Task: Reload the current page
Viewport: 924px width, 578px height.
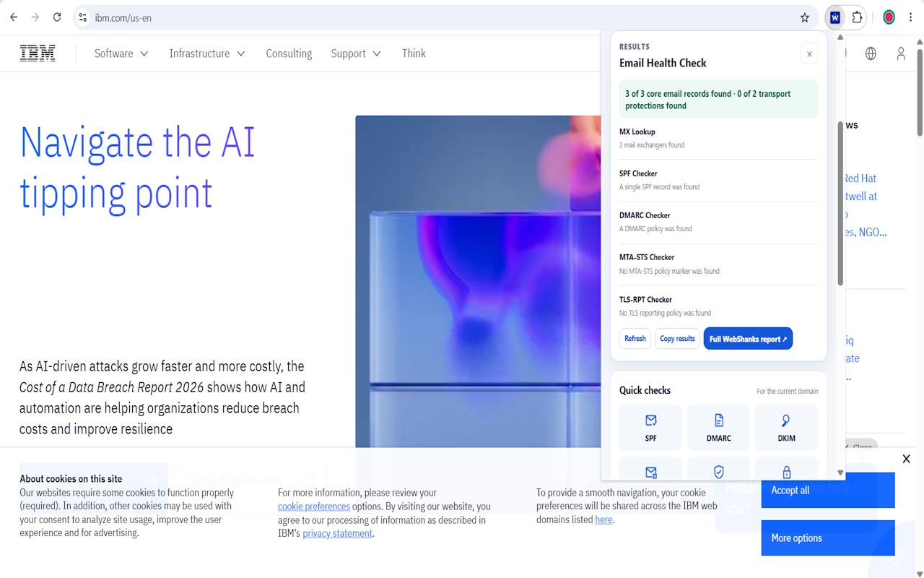Action: point(57,17)
